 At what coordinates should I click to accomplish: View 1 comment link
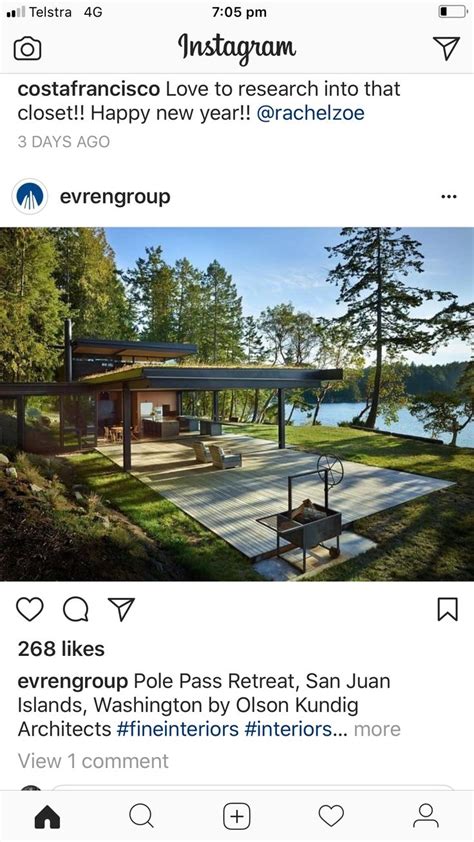[x=93, y=761]
